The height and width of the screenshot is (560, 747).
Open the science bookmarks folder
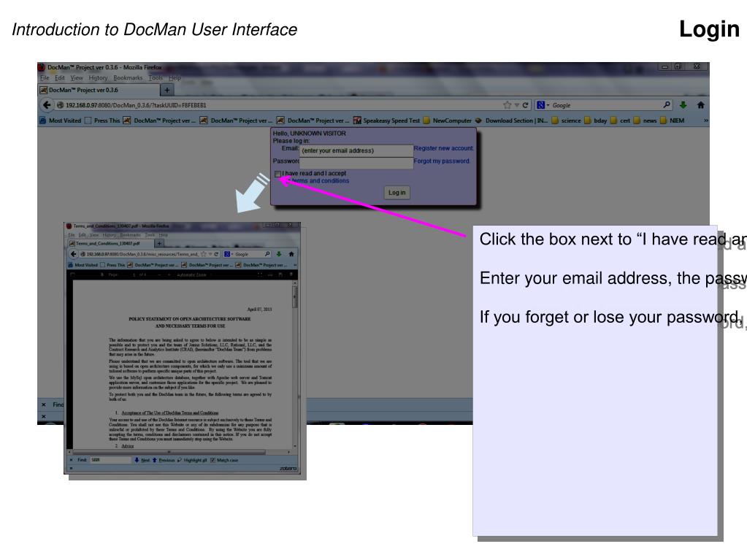pyautogui.click(x=567, y=120)
